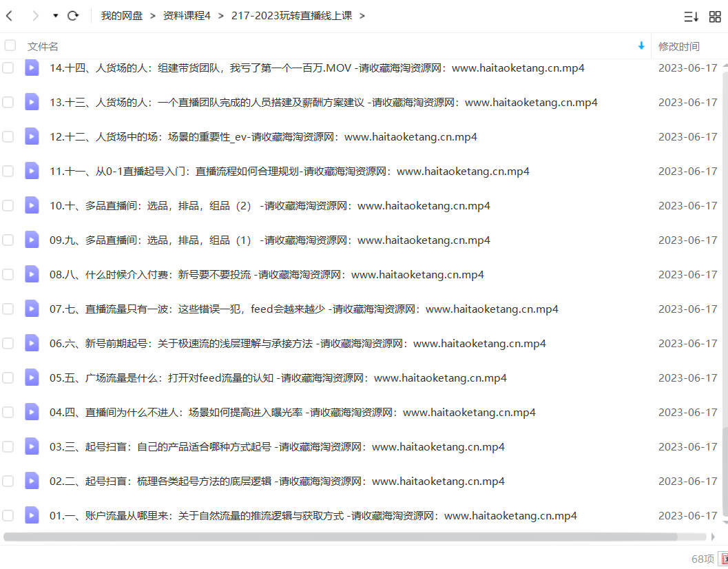Check the box for file 11.十一
The height and width of the screenshot is (569, 728).
(x=8, y=171)
